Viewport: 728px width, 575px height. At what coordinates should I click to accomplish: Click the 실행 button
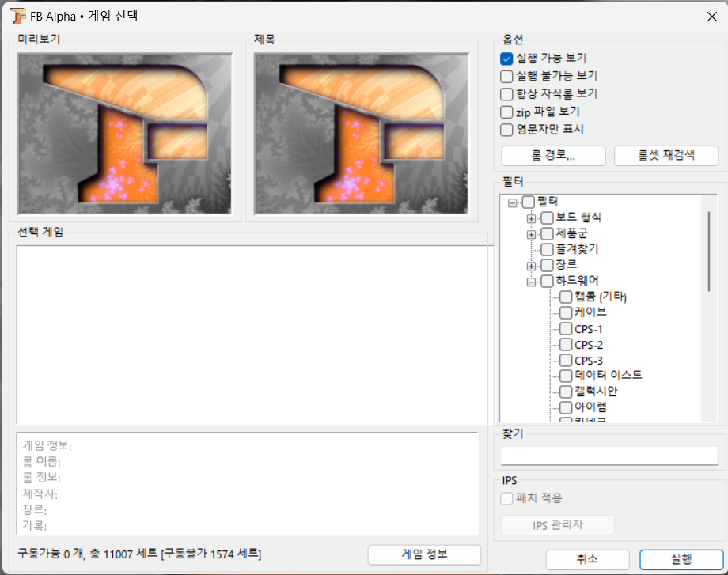pos(681,560)
